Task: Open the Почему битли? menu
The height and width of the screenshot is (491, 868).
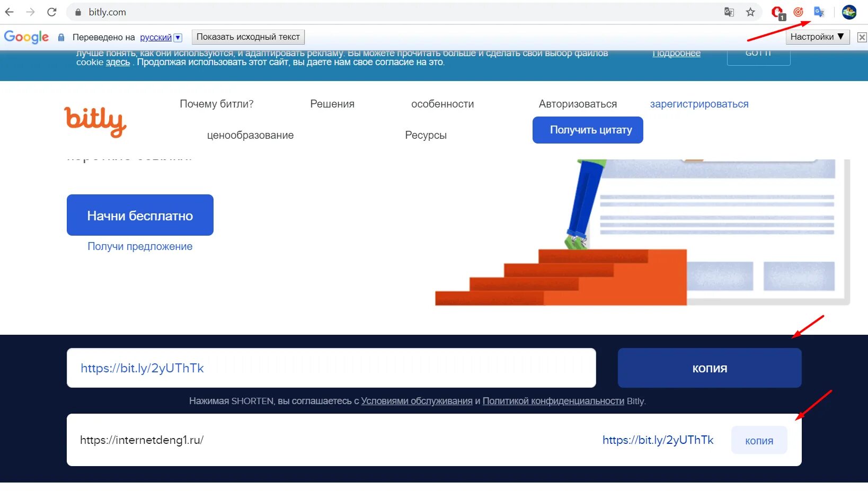Action: point(217,104)
